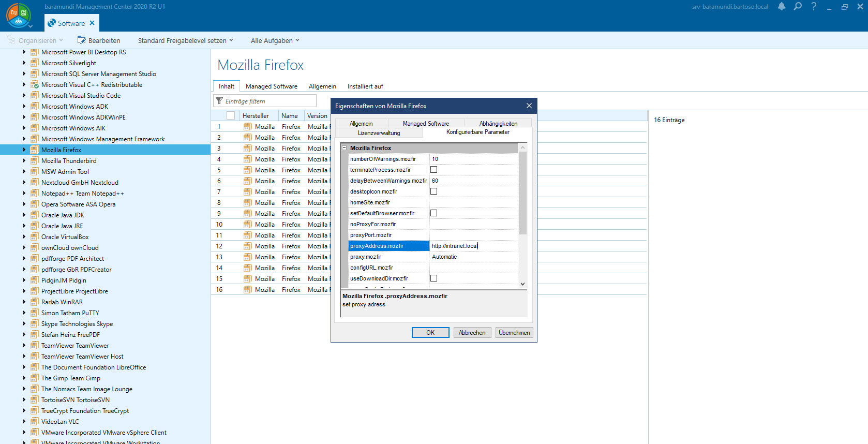This screenshot has height=444, width=868.
Task: Select the Pidgin.IM Pidgin icon
Action: click(35, 280)
